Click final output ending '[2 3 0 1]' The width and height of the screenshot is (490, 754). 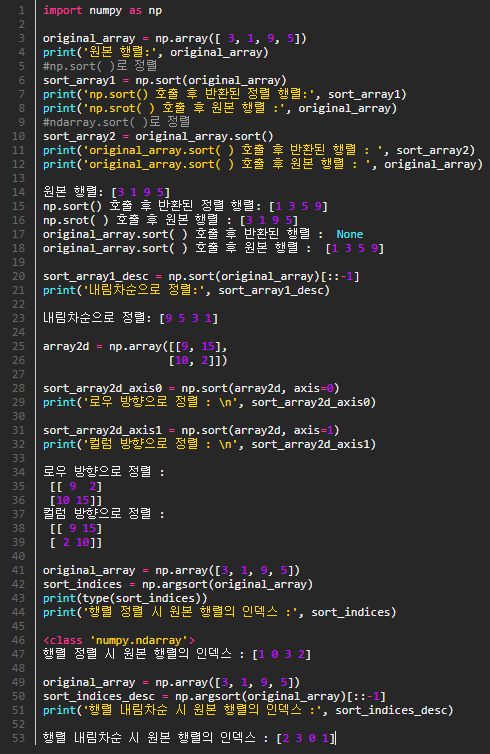tap(188, 738)
